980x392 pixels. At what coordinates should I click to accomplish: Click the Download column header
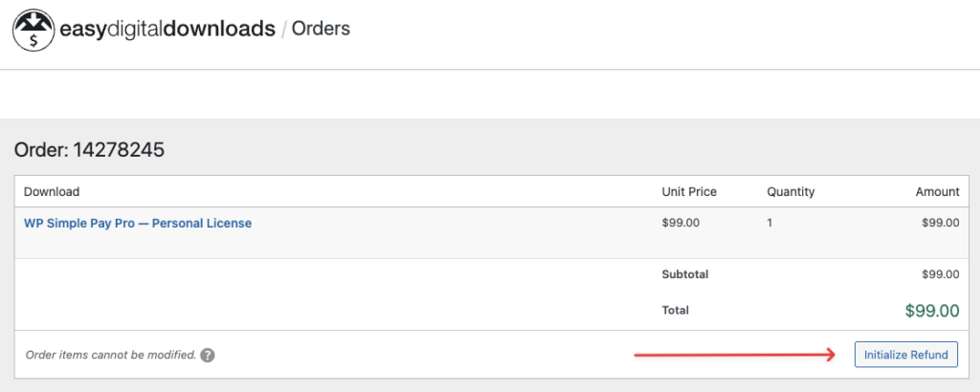pyautogui.click(x=52, y=191)
